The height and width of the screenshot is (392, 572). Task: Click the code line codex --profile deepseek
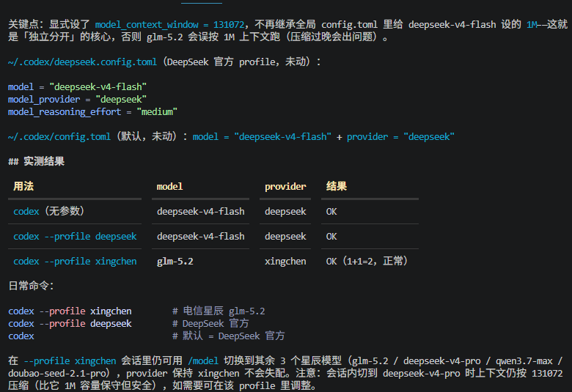(x=70, y=323)
